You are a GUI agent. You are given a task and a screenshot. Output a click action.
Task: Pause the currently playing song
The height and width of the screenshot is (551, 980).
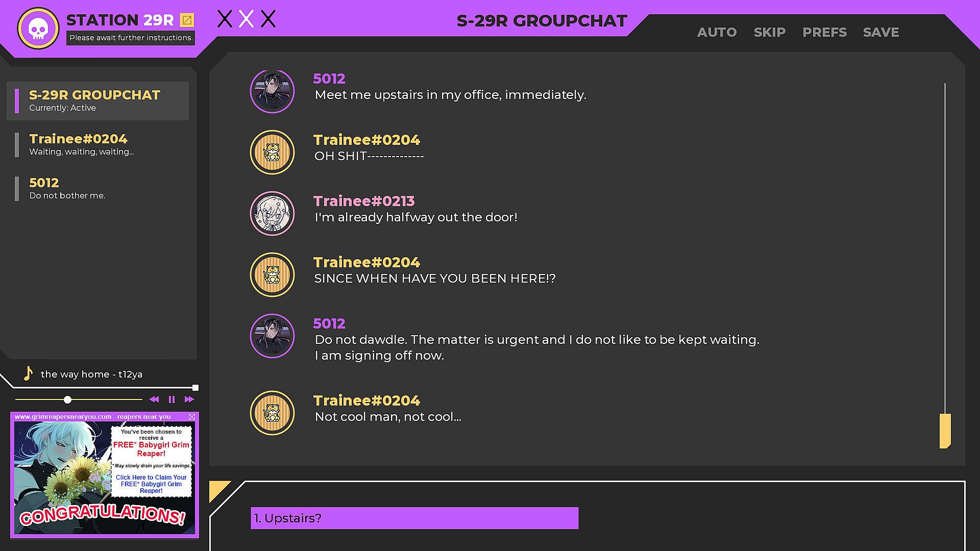171,399
